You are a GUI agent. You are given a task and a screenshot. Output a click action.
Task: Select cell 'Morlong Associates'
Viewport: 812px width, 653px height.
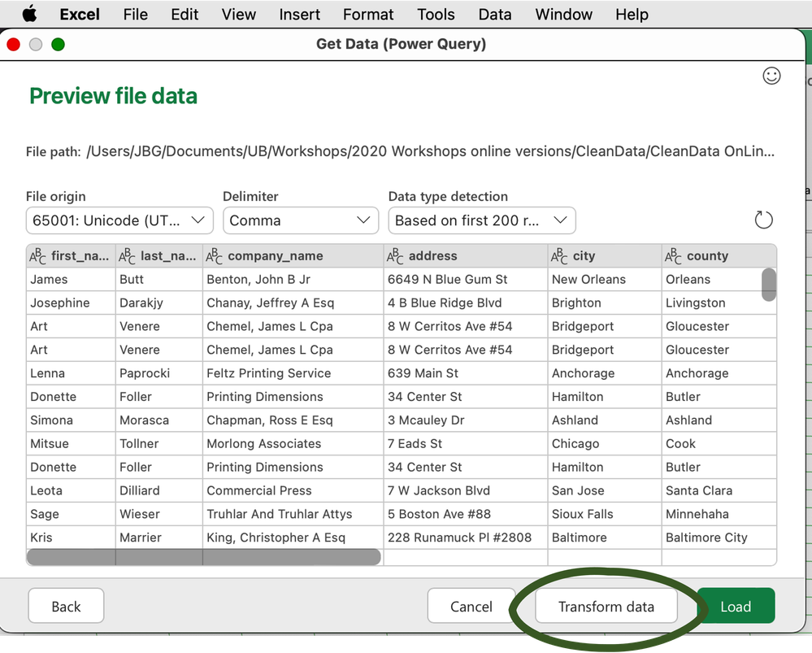[x=293, y=444]
